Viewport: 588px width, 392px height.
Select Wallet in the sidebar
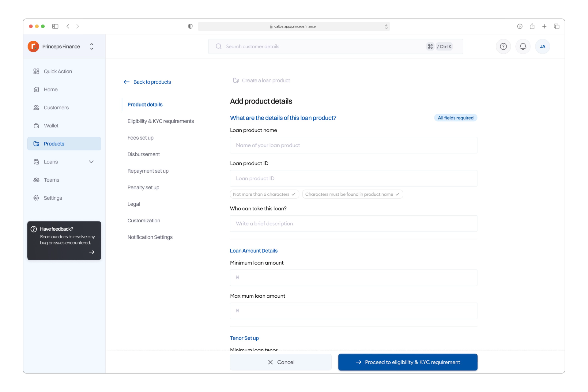pyautogui.click(x=51, y=126)
